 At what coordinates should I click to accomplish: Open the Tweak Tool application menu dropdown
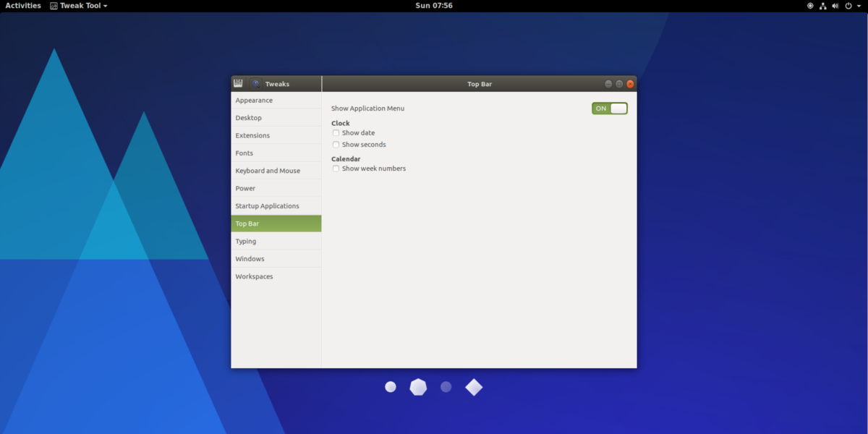79,6
